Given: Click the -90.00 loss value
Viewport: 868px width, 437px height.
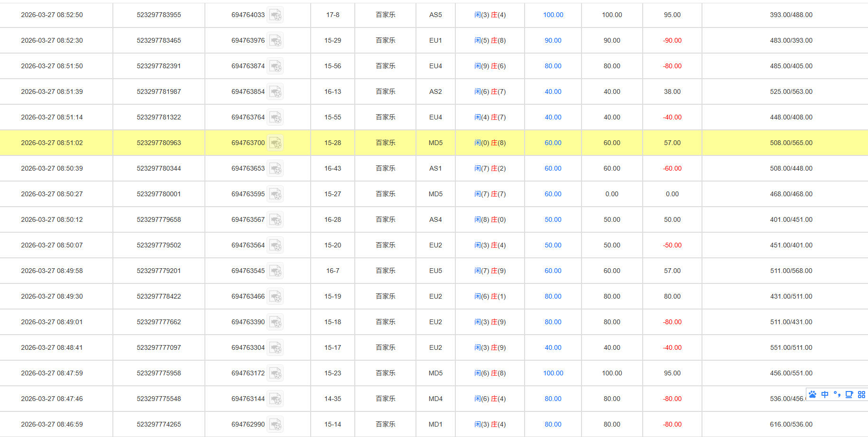Looking at the screenshot, I should pos(672,41).
